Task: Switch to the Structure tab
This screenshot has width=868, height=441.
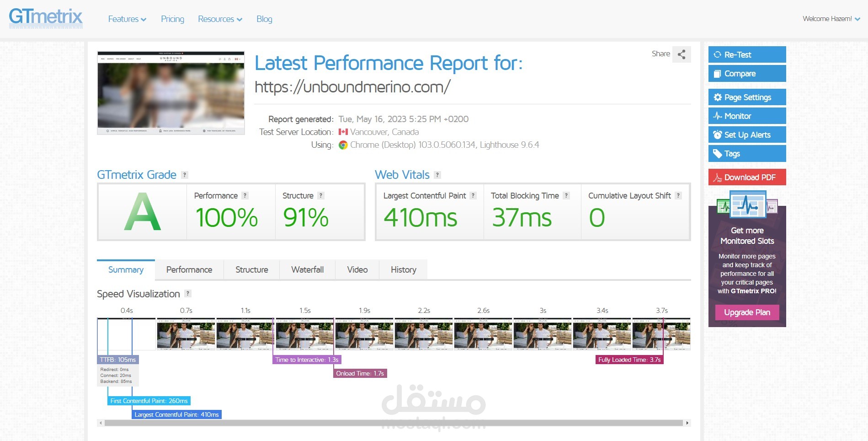Action: coord(252,269)
